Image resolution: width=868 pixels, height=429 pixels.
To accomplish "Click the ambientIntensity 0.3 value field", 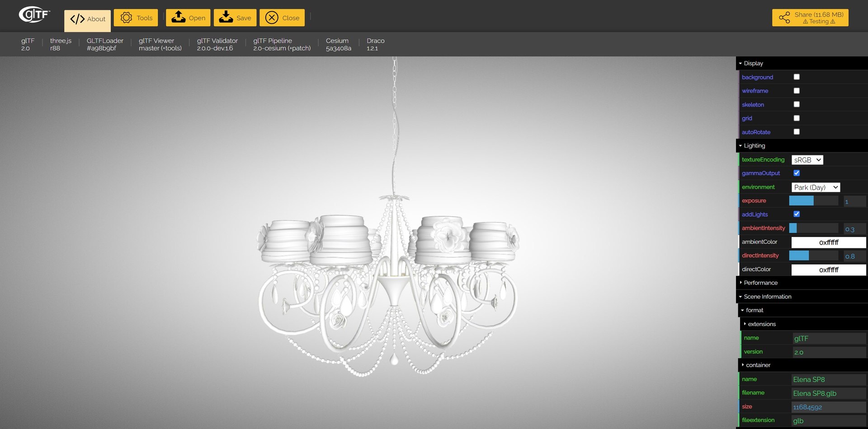I will tap(854, 229).
